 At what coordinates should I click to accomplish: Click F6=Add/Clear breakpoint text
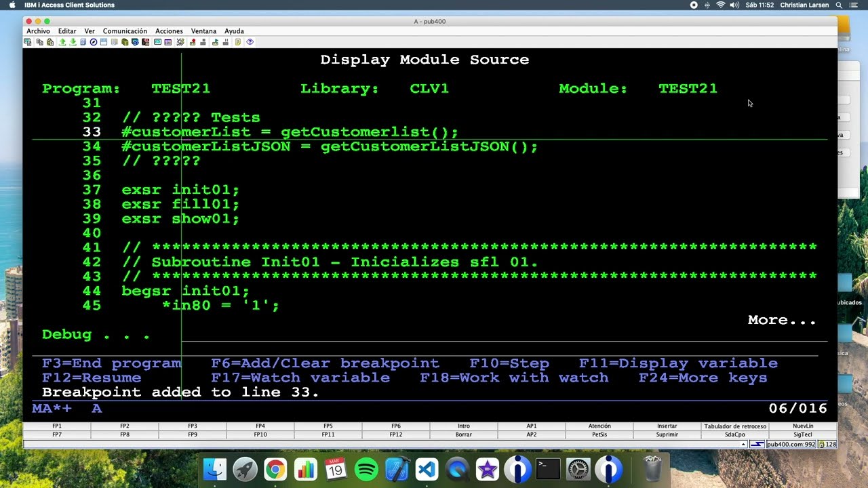[x=325, y=363]
